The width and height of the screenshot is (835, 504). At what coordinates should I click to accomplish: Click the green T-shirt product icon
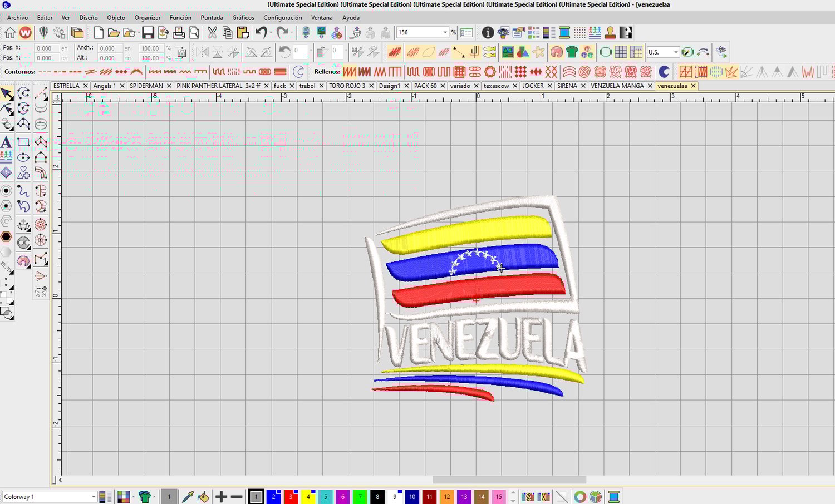(572, 52)
